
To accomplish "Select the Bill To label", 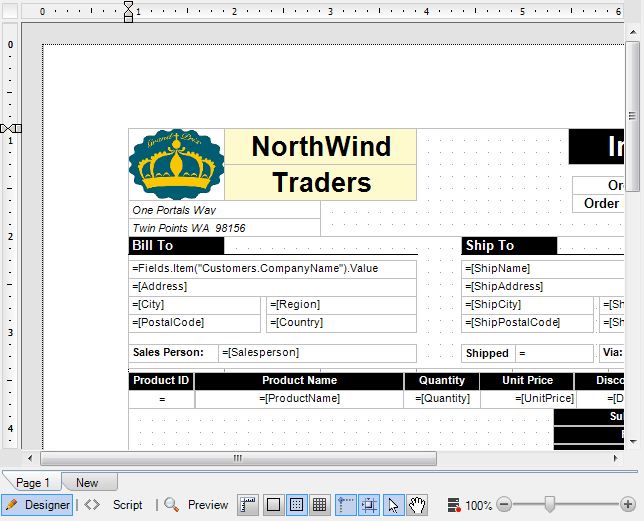I will coord(177,246).
